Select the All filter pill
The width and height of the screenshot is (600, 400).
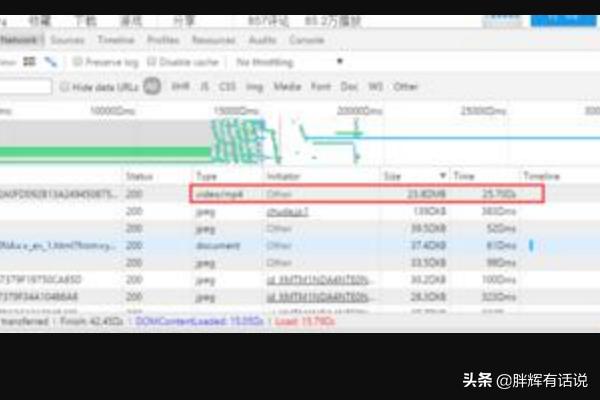click(152, 87)
